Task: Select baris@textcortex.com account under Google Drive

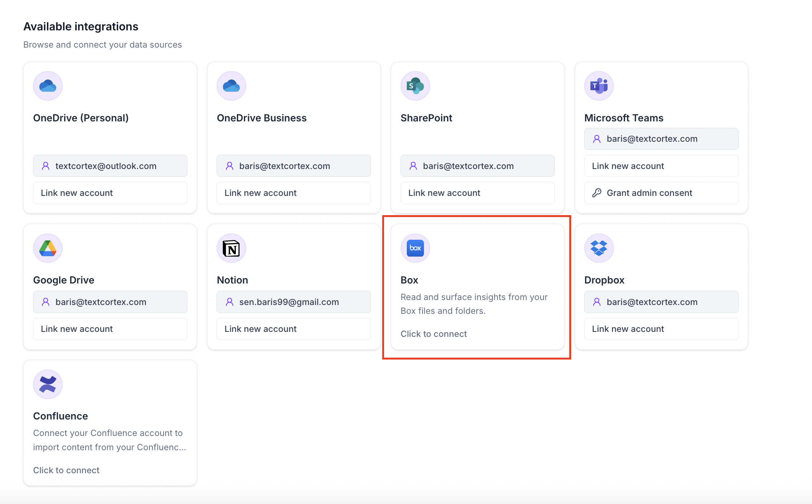Action: (x=110, y=302)
